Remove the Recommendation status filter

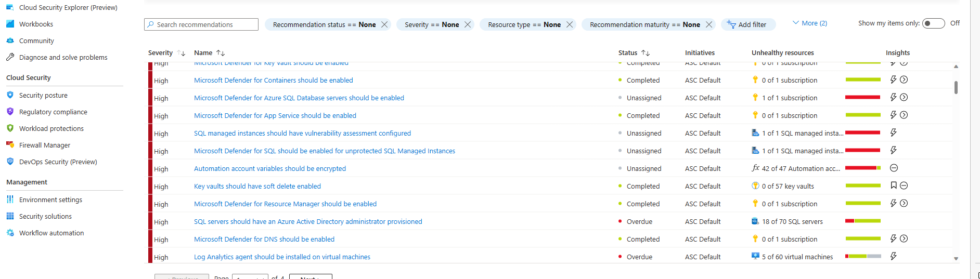click(x=384, y=24)
